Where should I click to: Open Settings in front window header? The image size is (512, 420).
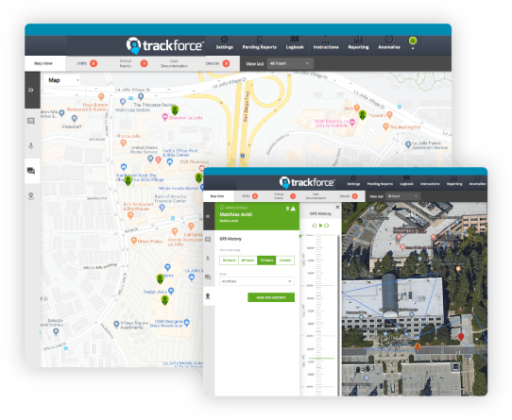click(353, 181)
